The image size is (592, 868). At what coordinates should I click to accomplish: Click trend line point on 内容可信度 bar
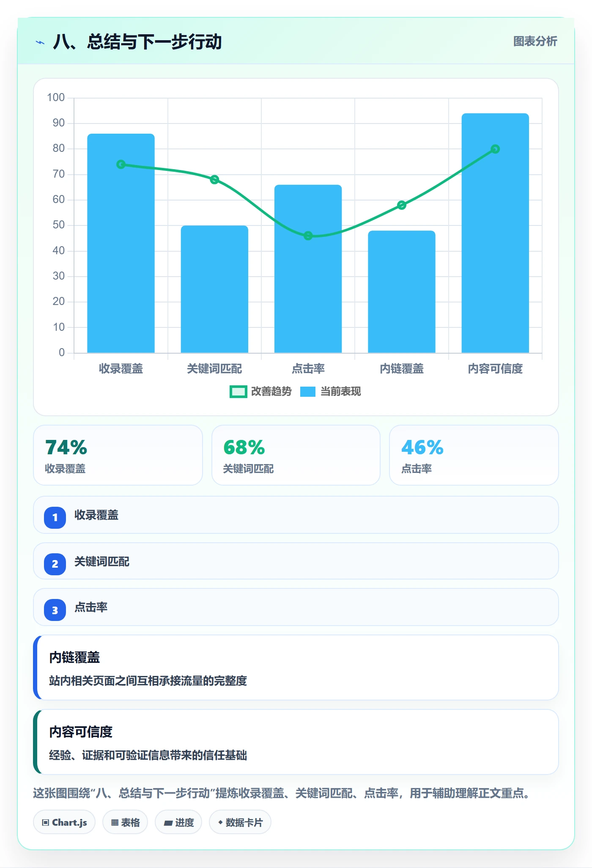click(x=495, y=149)
